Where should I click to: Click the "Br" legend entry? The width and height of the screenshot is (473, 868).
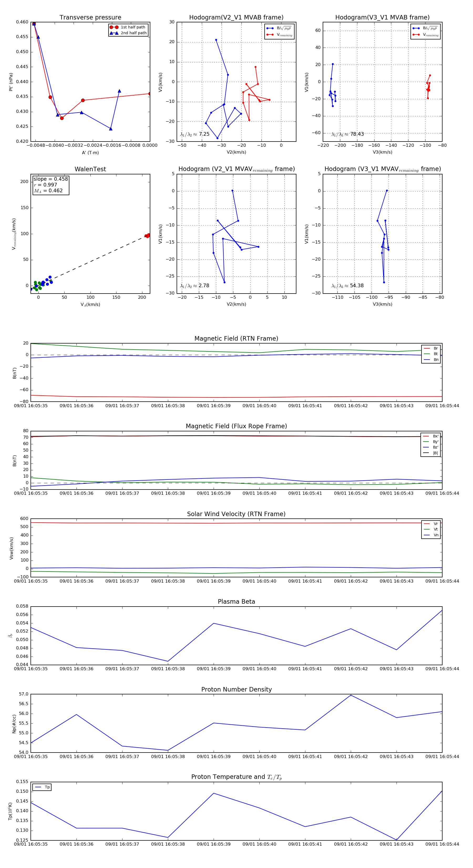pos(431,349)
